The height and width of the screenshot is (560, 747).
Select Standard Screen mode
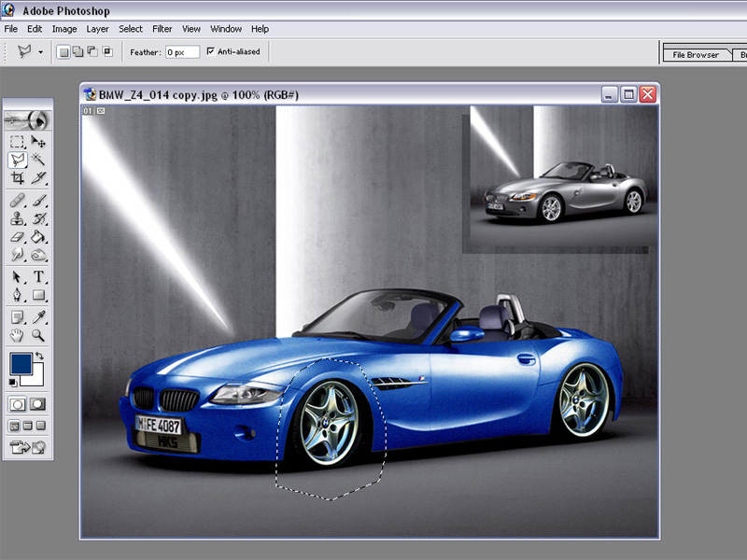14,426
